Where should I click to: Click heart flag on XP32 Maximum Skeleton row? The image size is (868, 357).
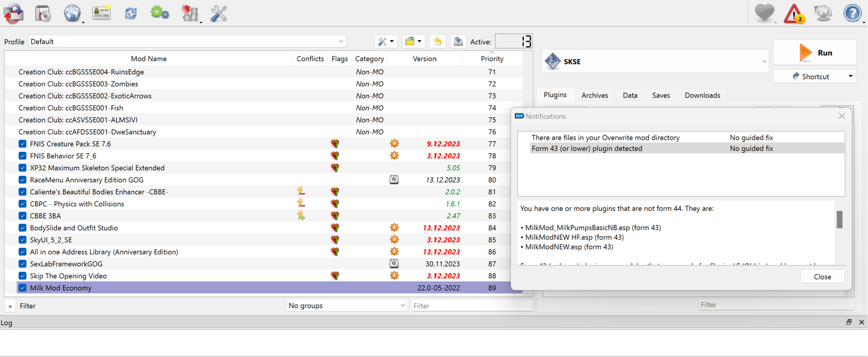(335, 168)
